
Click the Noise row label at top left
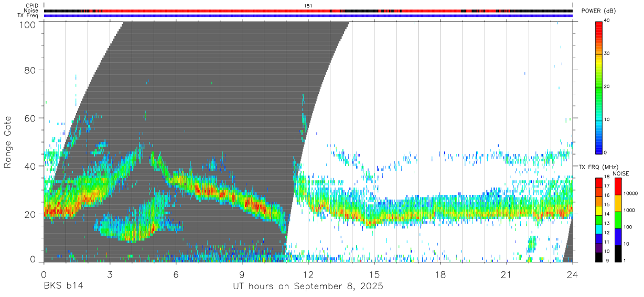[31, 10]
